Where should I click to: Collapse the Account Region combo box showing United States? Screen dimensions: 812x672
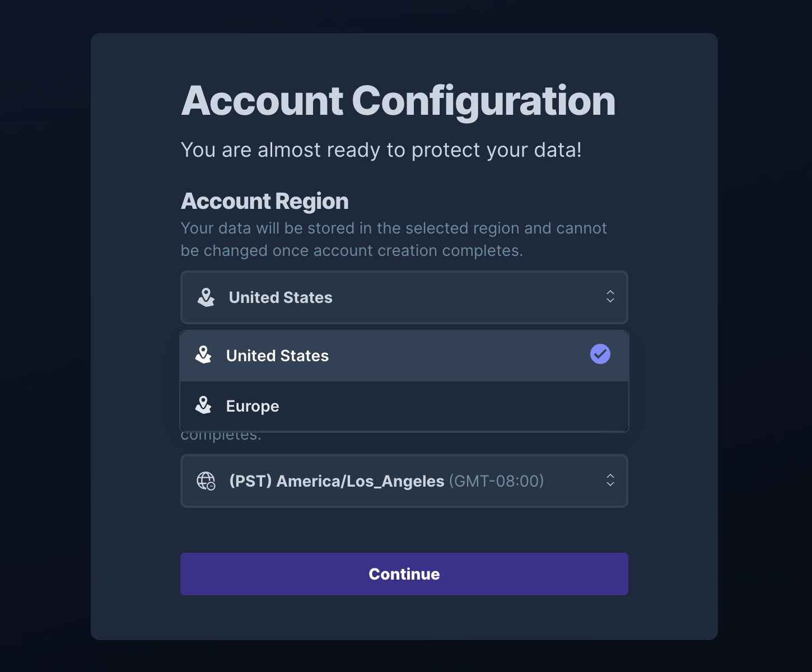pyautogui.click(x=404, y=297)
